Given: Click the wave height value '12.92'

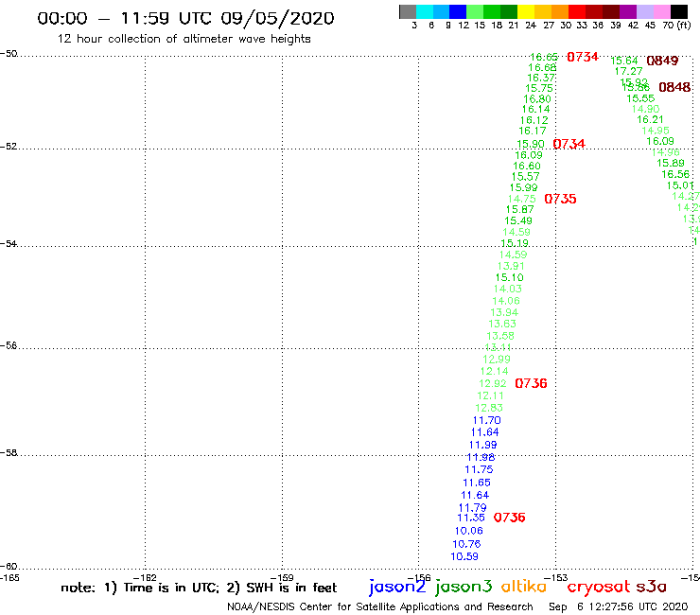Looking at the screenshot, I should (493, 383).
